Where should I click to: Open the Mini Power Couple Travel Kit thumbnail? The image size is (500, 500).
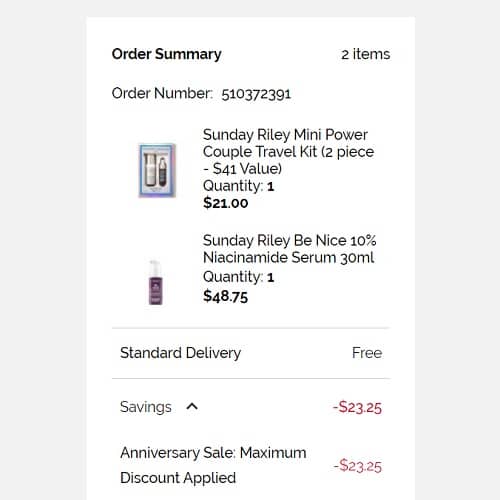[x=157, y=170]
